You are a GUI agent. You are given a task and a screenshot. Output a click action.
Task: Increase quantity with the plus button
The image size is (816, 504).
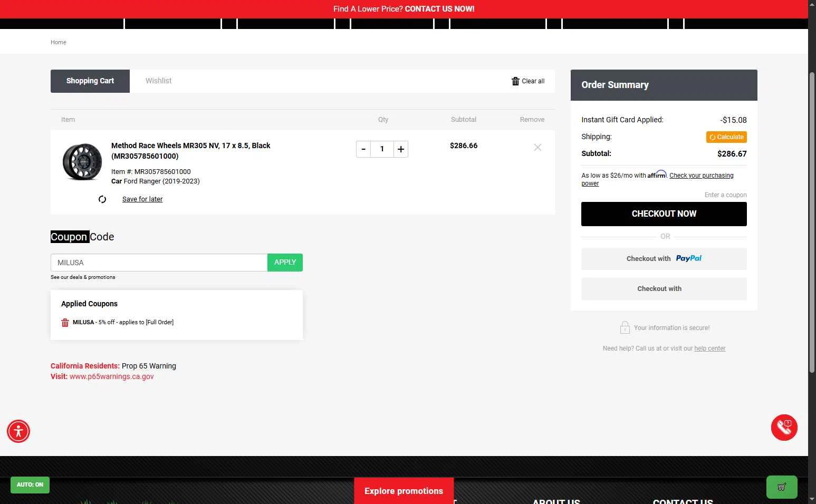point(401,149)
